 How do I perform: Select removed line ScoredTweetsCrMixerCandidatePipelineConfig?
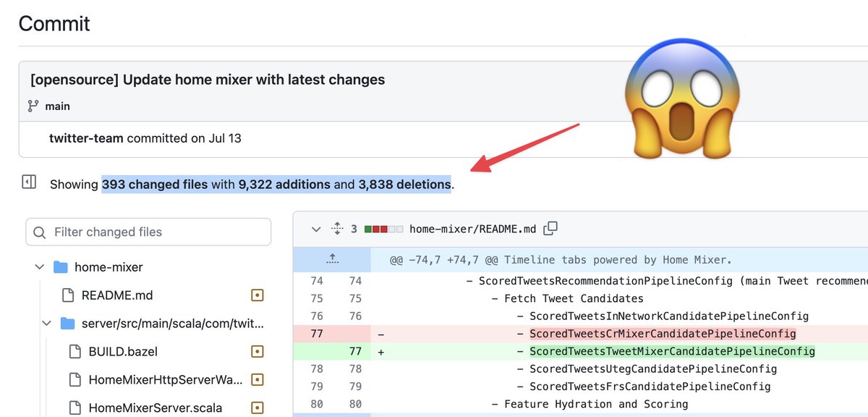point(663,334)
